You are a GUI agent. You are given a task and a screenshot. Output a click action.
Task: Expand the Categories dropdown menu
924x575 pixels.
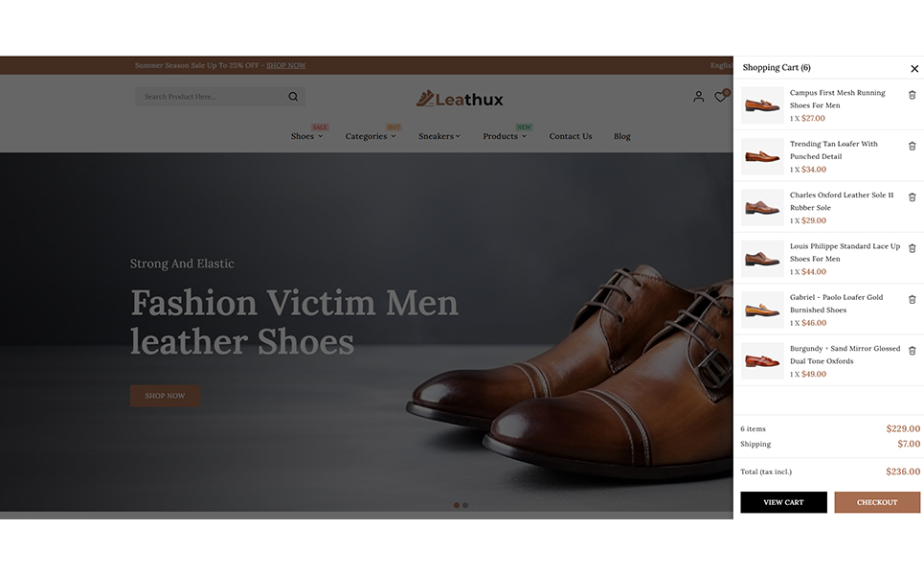pos(371,136)
